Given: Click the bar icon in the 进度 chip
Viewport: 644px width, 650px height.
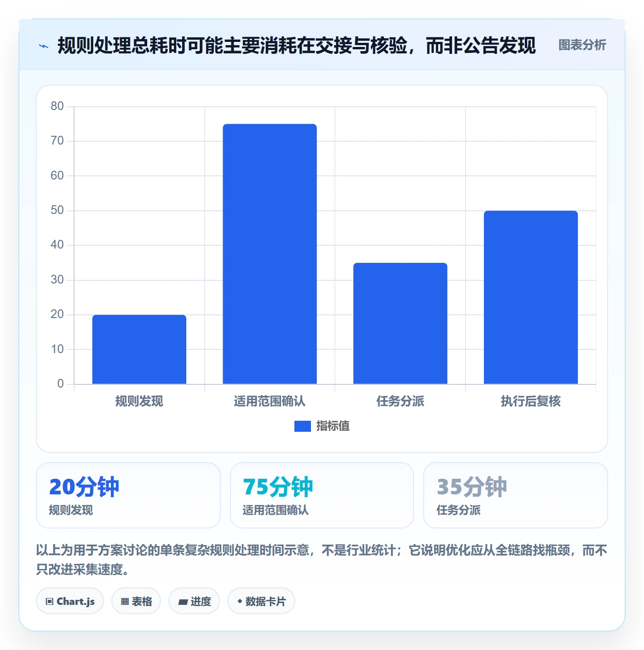Looking at the screenshot, I should click(x=183, y=602).
